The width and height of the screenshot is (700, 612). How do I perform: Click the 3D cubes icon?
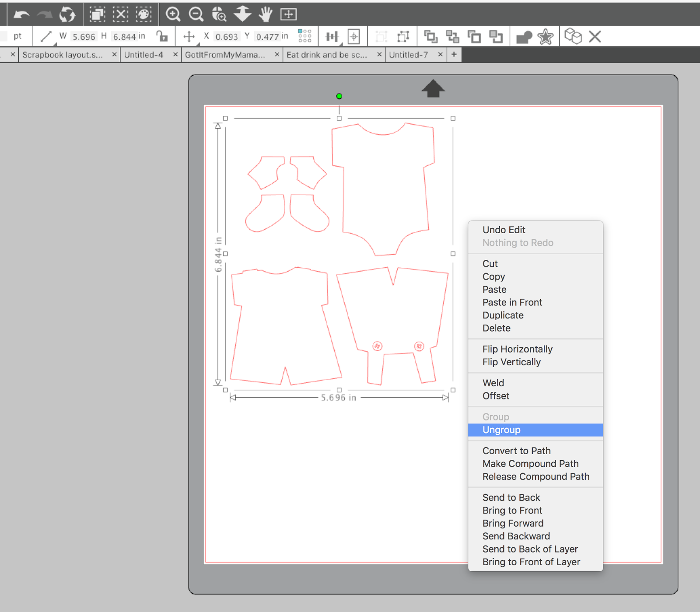573,36
